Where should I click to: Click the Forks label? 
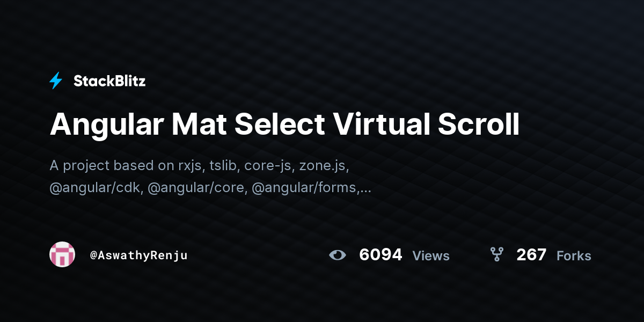[x=574, y=256]
